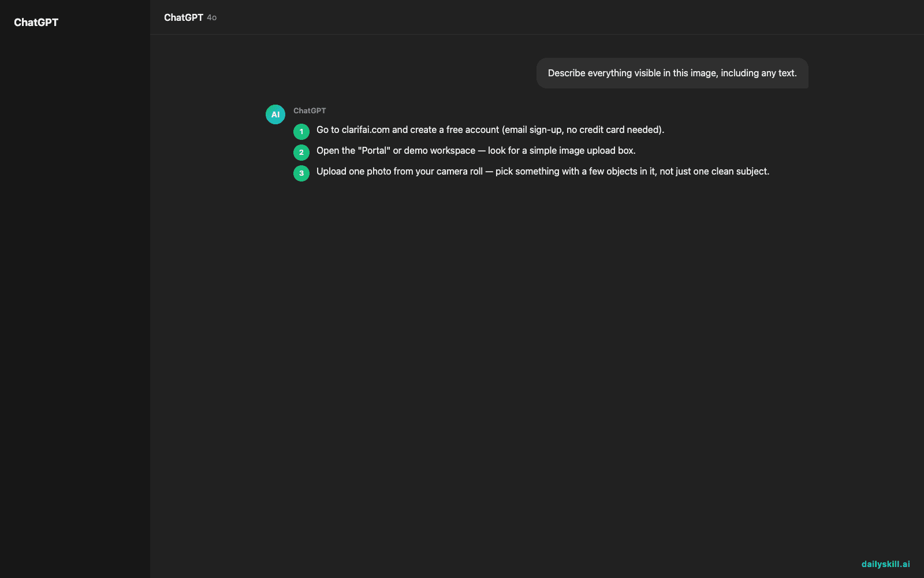The image size is (924, 578).
Task: Click the "Portal" demo workspace step
Action: 476,150
